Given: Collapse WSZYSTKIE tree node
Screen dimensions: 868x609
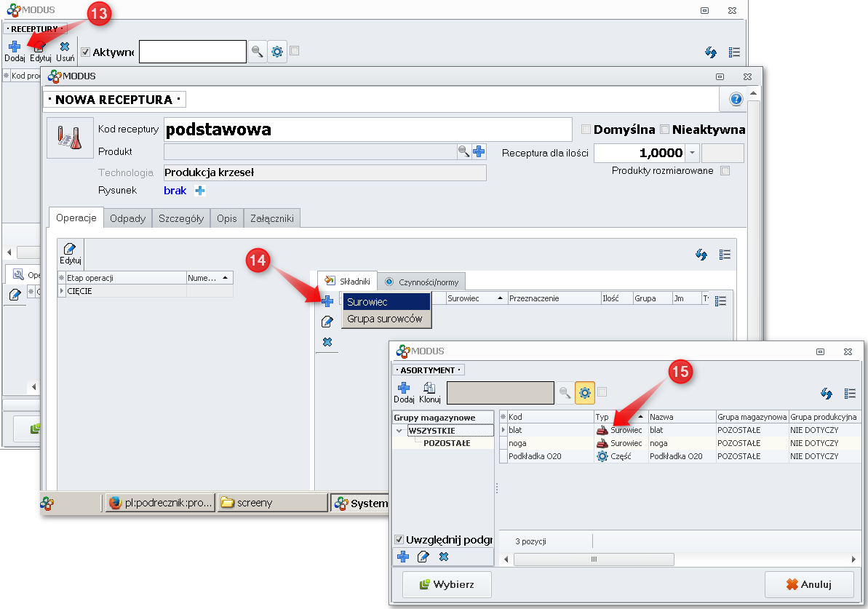Looking at the screenshot, I should [399, 431].
